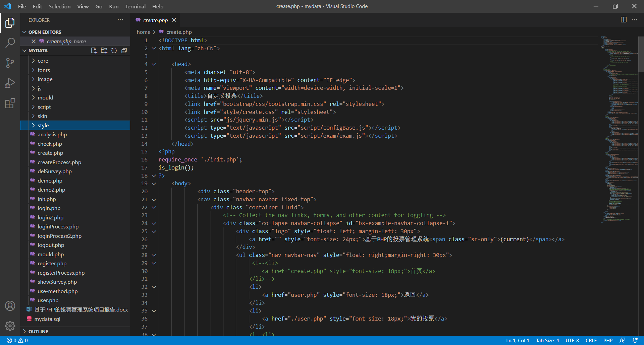Viewport: 644px width, 345px height.
Task: Click Ln 1, Col 1 in status bar
Action: [517, 340]
